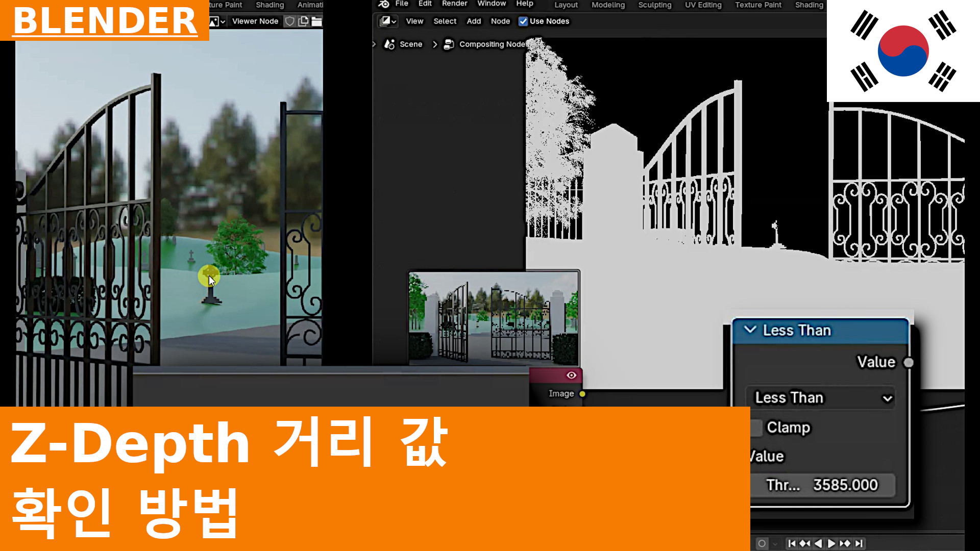This screenshot has width=980, height=551.
Task: Switch to the Layout workspace tab
Action: [566, 5]
